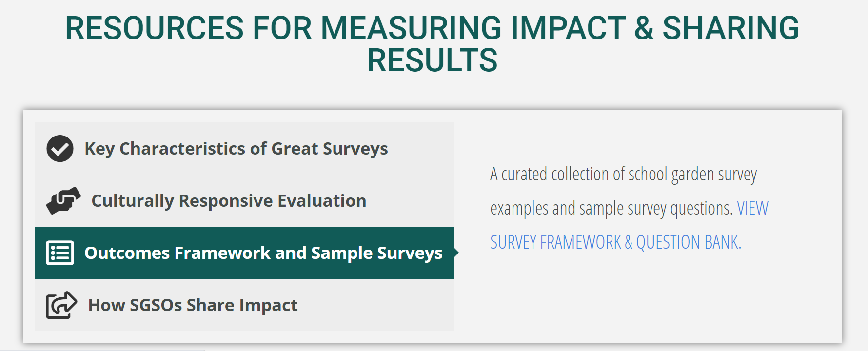Open the View Survey Framework & Question Bank link
The height and width of the screenshot is (351, 868).
[615, 242]
